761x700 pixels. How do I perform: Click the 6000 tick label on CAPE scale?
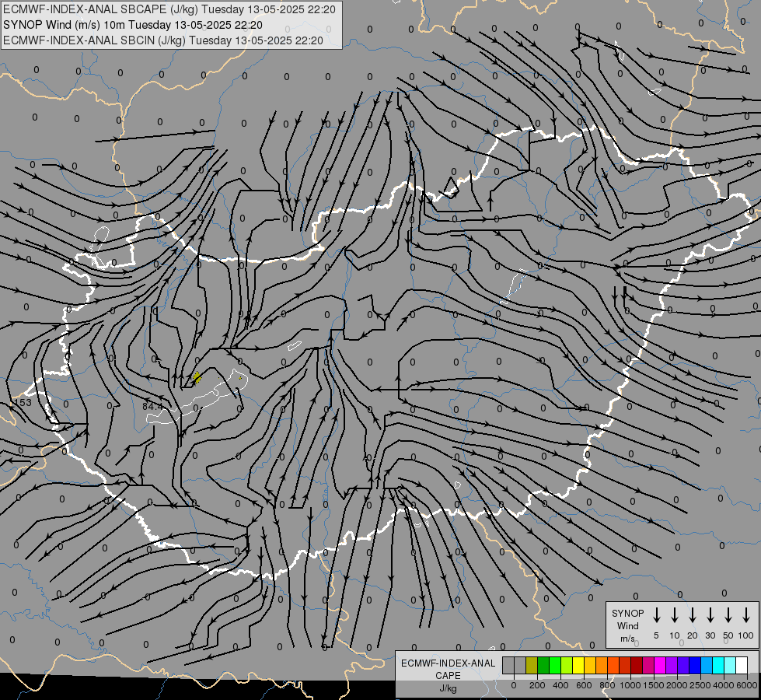[x=747, y=685]
